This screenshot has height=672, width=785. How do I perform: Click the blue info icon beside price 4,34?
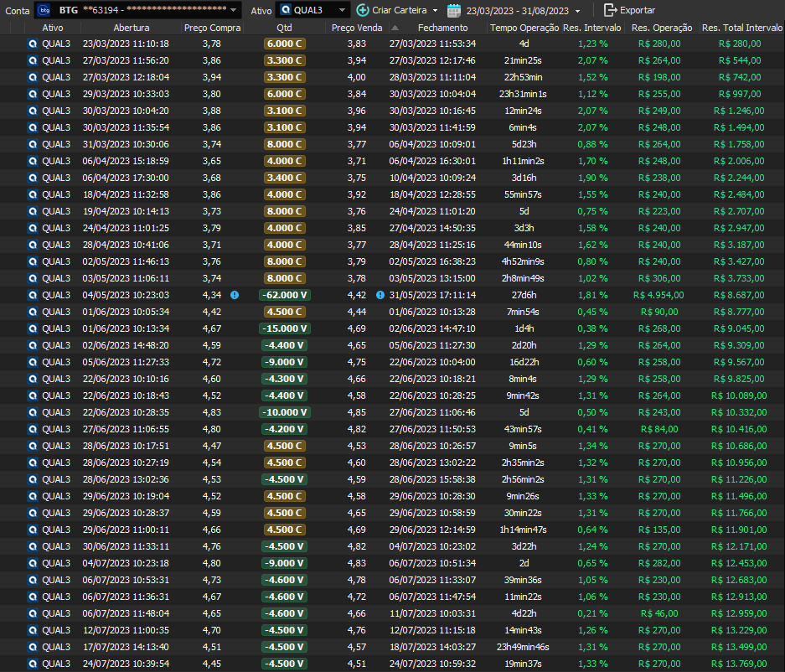[235, 295]
